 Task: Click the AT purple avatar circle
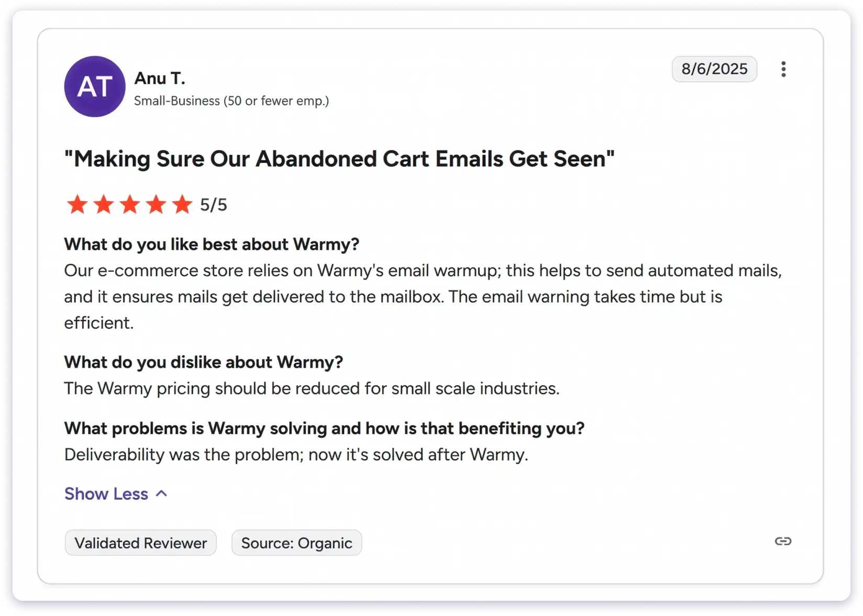(95, 86)
